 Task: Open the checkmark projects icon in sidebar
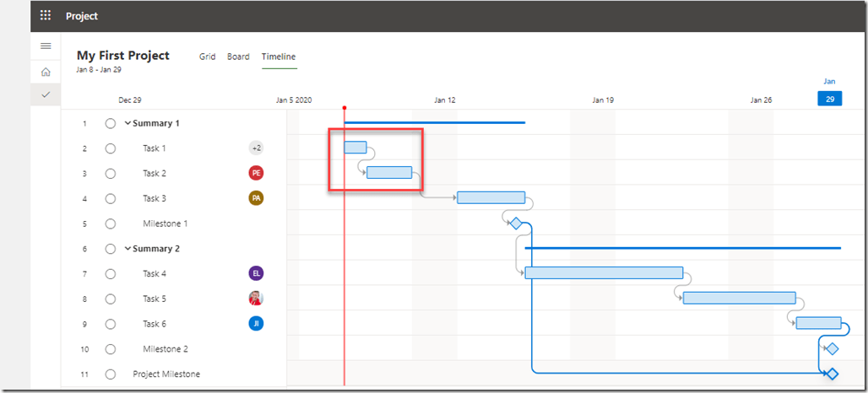pyautogui.click(x=46, y=94)
